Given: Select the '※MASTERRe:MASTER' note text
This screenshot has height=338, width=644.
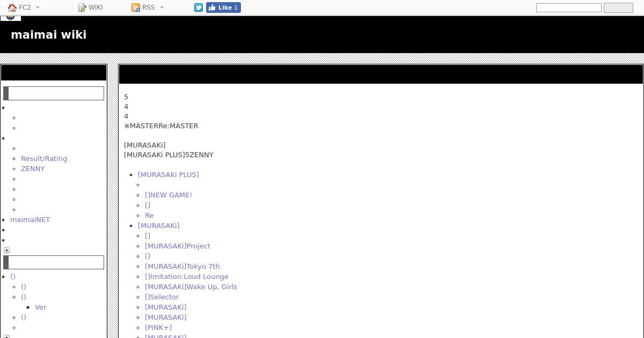Looking at the screenshot, I should [161, 126].
